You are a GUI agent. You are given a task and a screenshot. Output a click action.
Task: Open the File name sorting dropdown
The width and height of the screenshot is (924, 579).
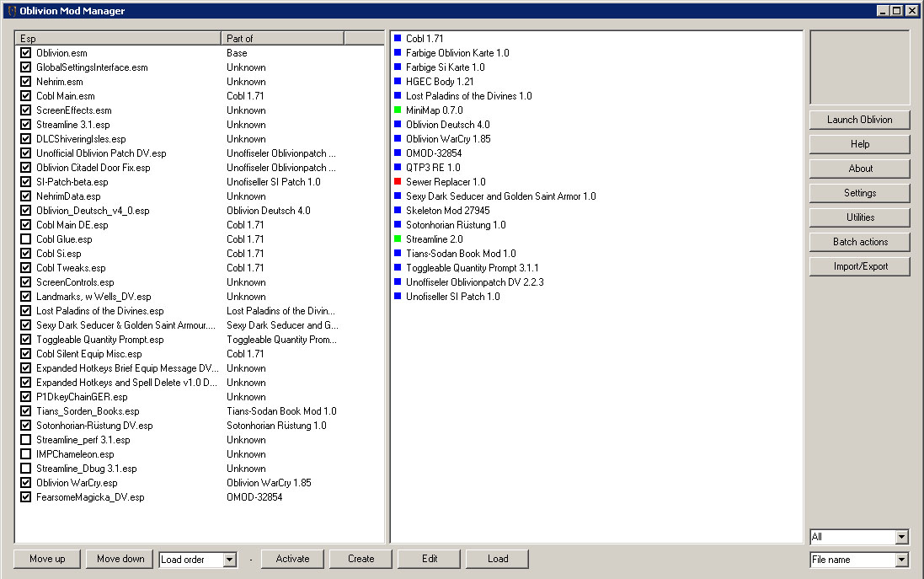click(902, 560)
